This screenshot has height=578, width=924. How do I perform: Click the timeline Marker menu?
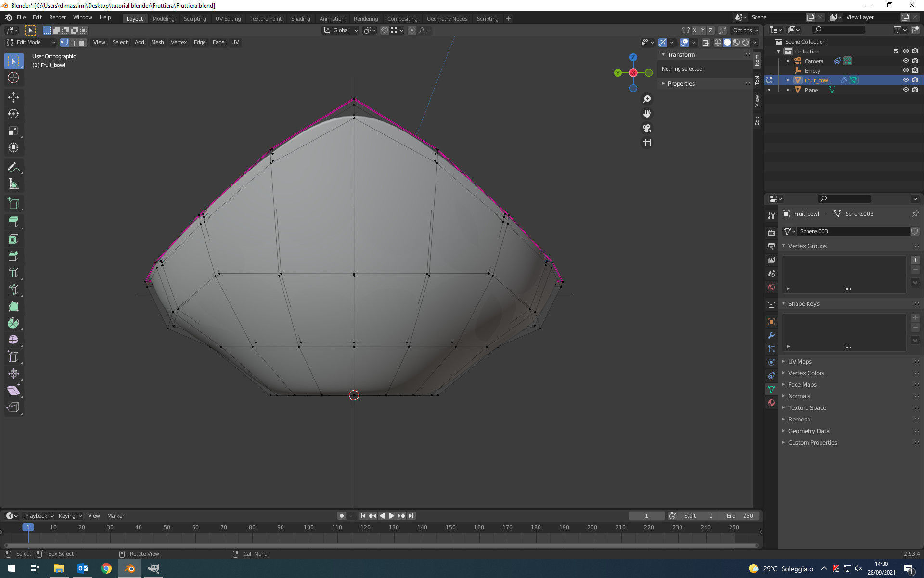click(x=115, y=516)
